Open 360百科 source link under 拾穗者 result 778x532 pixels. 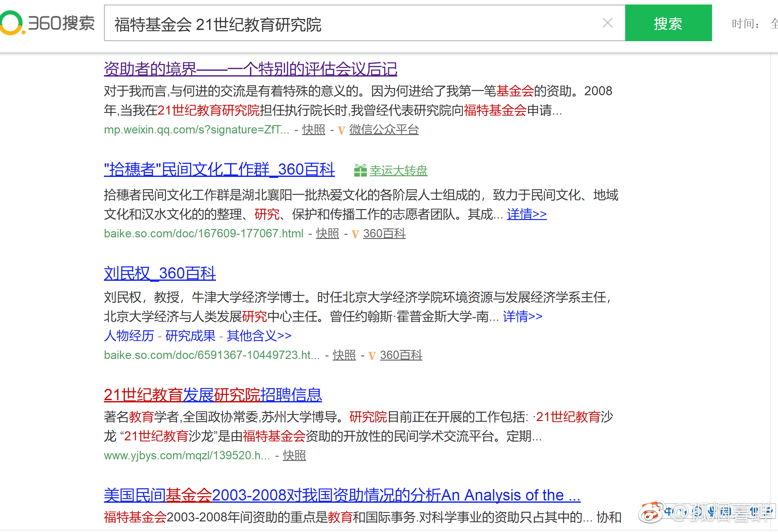384,233
